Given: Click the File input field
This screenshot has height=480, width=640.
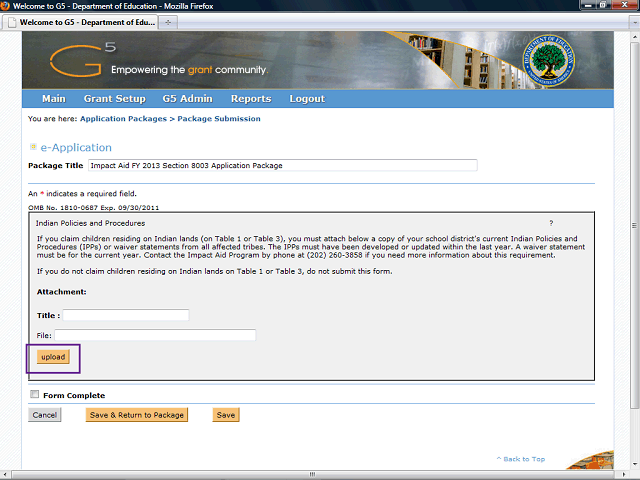Looking at the screenshot, I should 155,335.
